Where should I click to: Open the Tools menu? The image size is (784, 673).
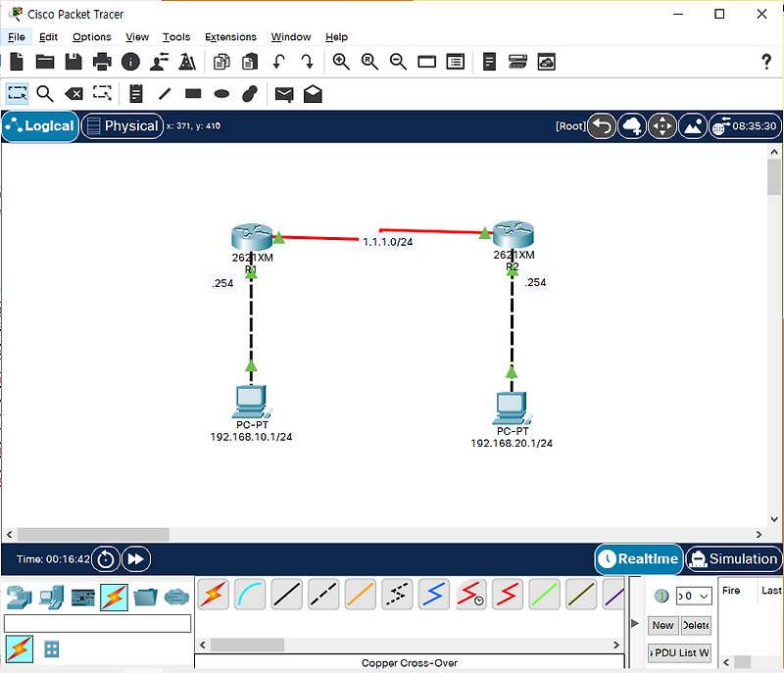tap(176, 37)
